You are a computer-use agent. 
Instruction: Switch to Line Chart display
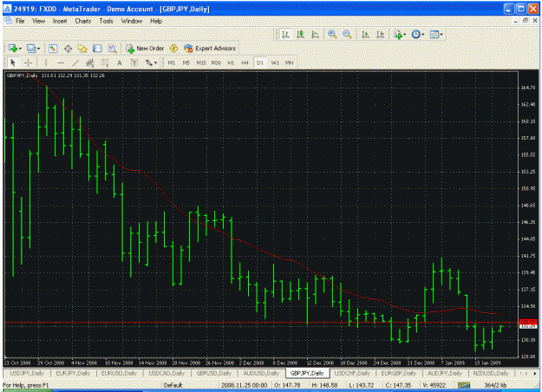(315, 34)
